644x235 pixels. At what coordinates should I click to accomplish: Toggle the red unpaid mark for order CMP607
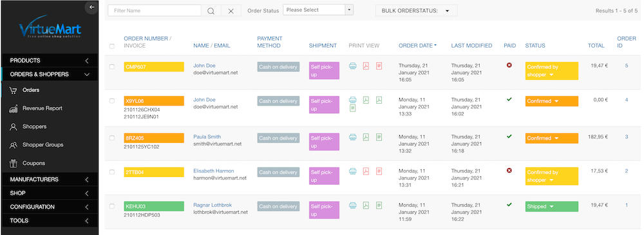(x=509, y=65)
